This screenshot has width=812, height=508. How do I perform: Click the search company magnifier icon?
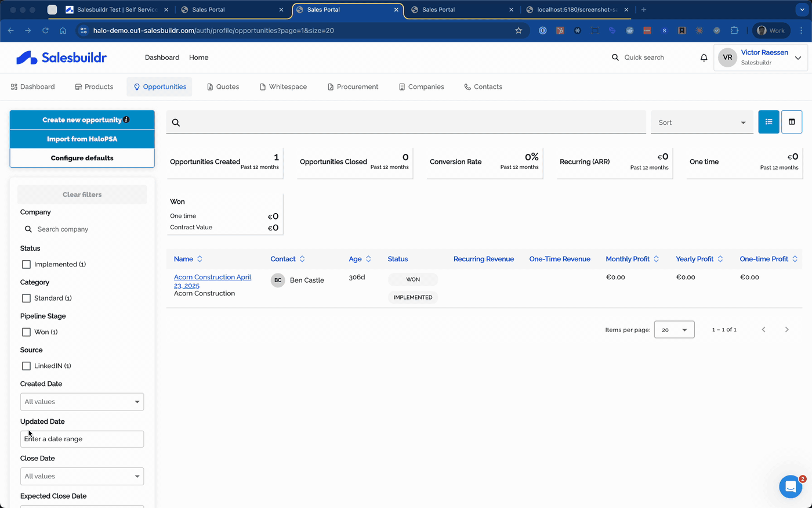(28, 229)
